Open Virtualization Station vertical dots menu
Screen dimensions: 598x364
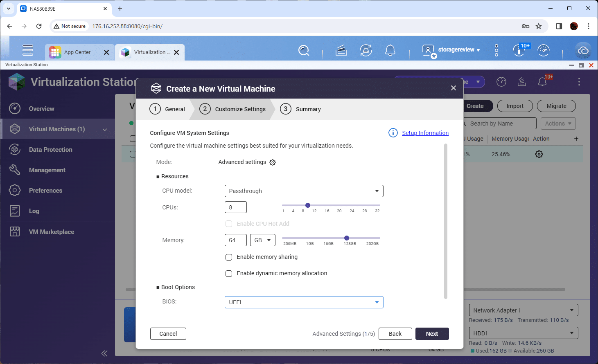coord(579,82)
